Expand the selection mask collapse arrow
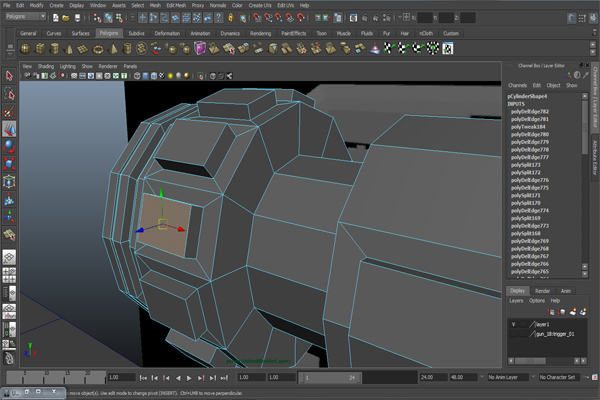 pyautogui.click(x=132, y=18)
